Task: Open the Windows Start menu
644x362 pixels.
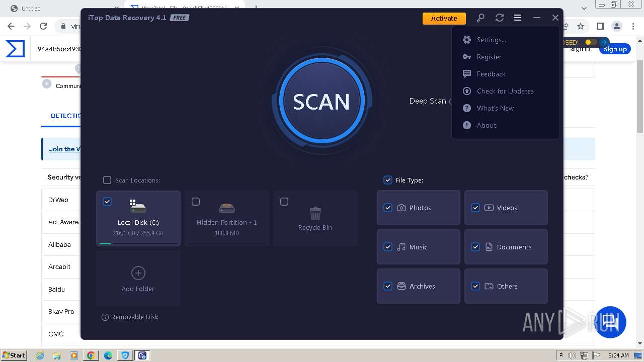Action: pos(14,355)
